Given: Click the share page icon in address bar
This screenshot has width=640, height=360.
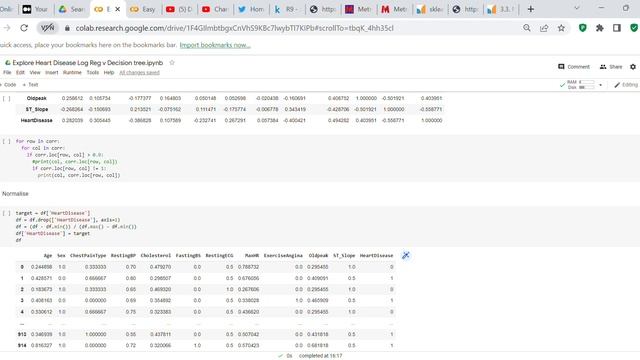Looking at the screenshot, I should pyautogui.click(x=544, y=28).
